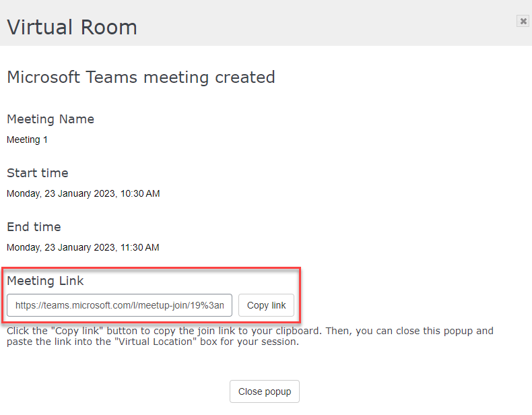This screenshot has width=532, height=415.
Task: Click the Meeting 1 name value
Action: coord(27,140)
